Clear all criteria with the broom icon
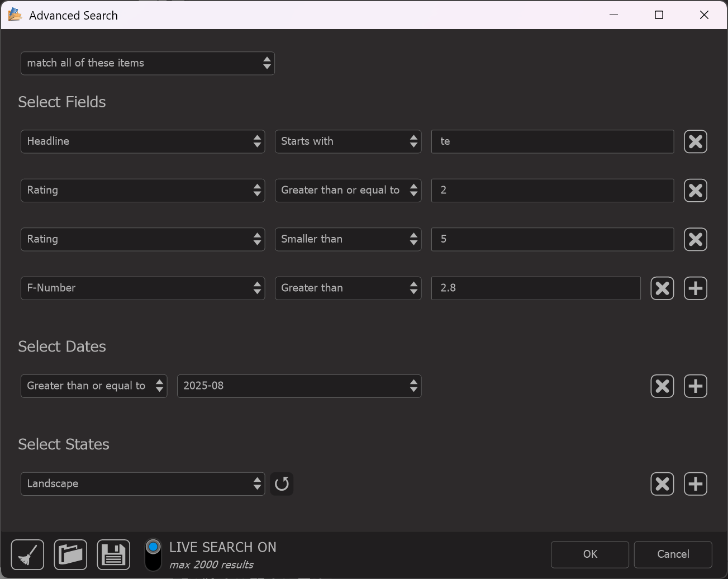The width and height of the screenshot is (728, 579). coord(27,555)
